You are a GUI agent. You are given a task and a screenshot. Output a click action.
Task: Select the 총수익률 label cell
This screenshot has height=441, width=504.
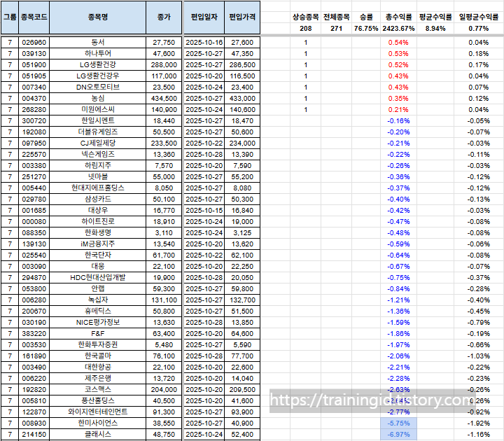(x=398, y=17)
